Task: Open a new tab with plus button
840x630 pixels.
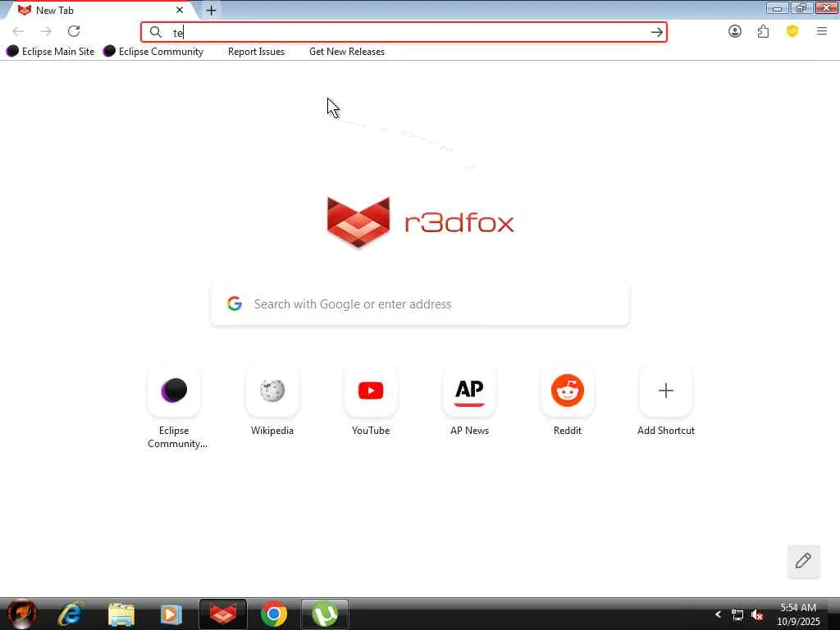Action: point(211,10)
